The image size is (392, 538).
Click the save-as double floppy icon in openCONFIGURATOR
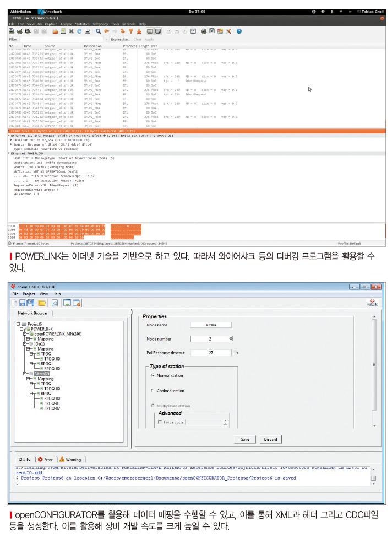point(30,303)
